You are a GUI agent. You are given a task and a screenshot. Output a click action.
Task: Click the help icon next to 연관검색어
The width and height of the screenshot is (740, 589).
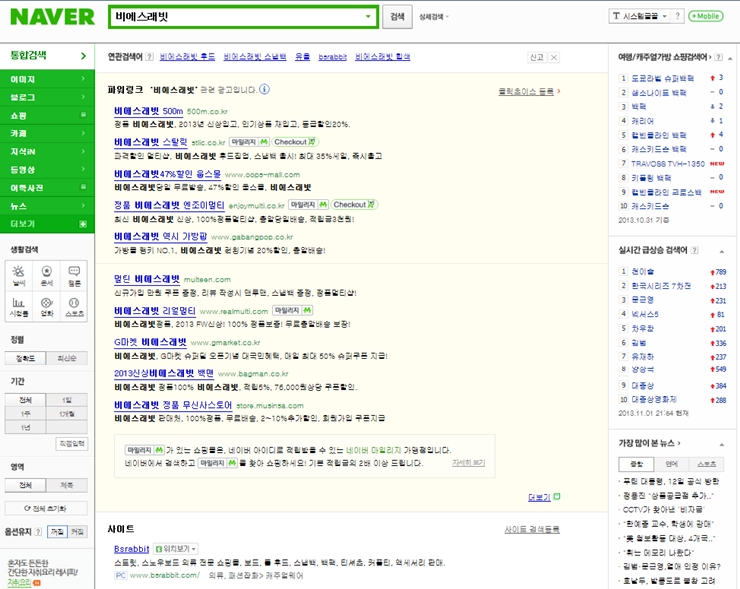click(x=150, y=57)
